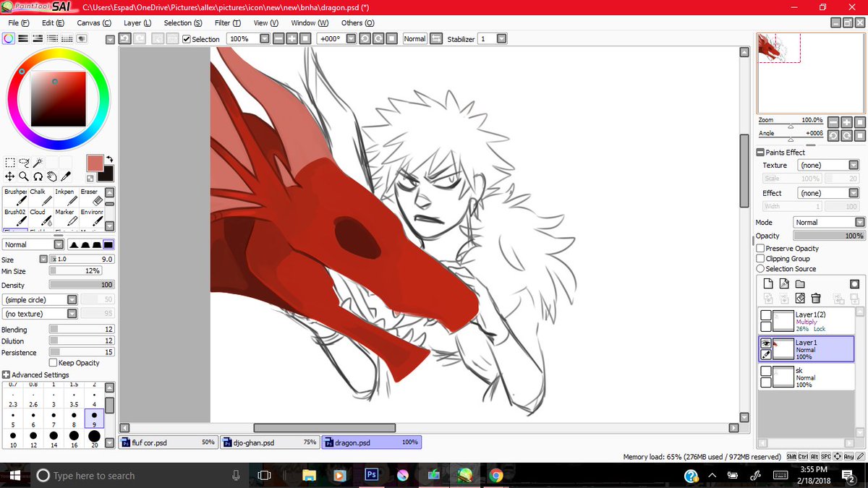The image size is (868, 488).
Task: Switch to the fluf cor.psd tab
Action: (168, 442)
